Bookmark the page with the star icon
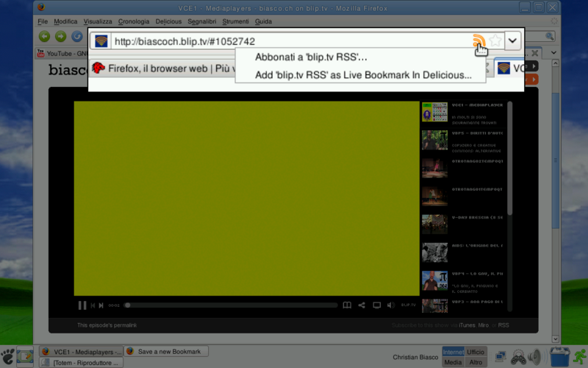 click(x=495, y=40)
